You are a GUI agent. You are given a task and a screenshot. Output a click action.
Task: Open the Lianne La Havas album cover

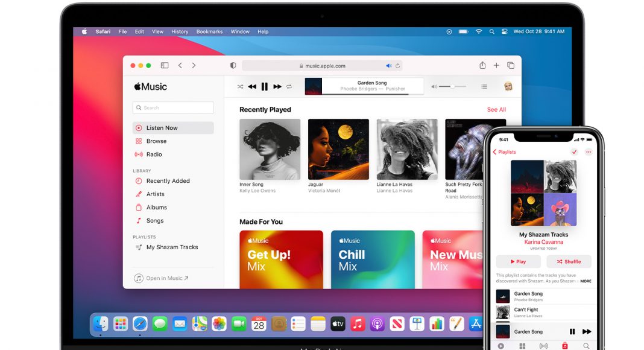407,150
